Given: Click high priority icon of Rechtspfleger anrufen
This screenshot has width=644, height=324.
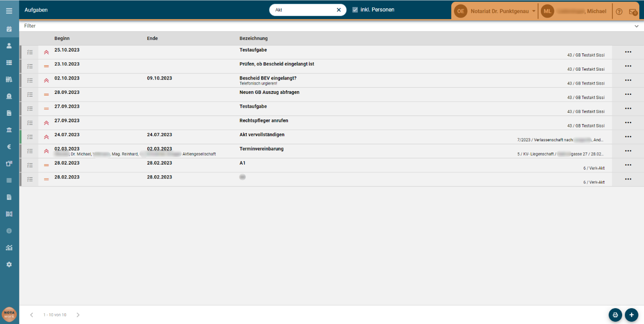Looking at the screenshot, I should (x=46, y=123).
